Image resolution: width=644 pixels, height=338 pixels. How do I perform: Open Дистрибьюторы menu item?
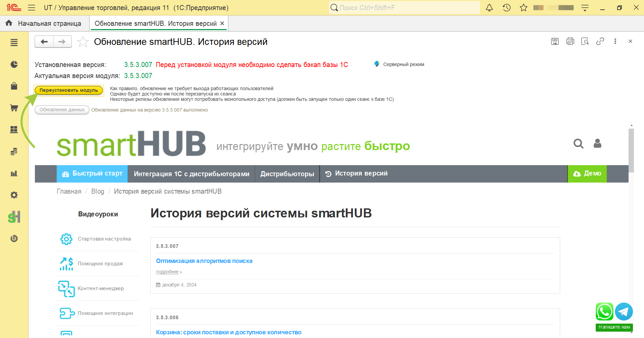pos(287,174)
